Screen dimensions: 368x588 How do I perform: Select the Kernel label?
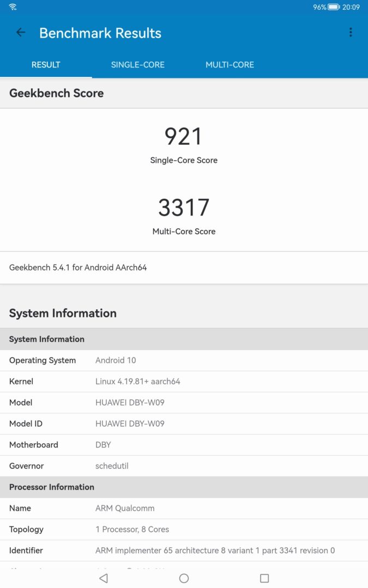21,381
